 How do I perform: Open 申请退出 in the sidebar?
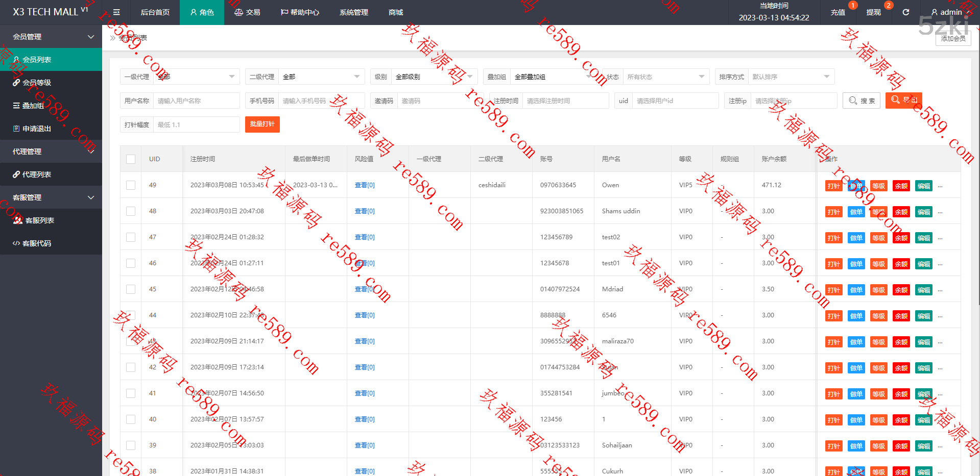coord(37,129)
